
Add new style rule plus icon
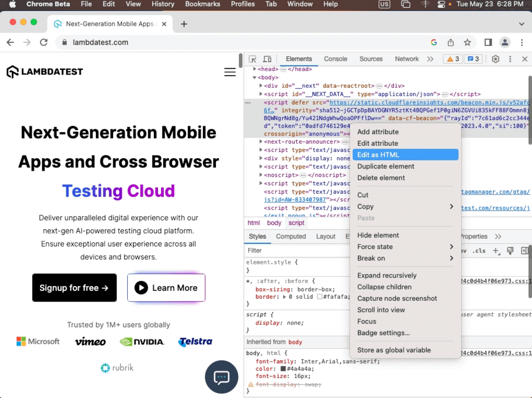click(x=496, y=251)
